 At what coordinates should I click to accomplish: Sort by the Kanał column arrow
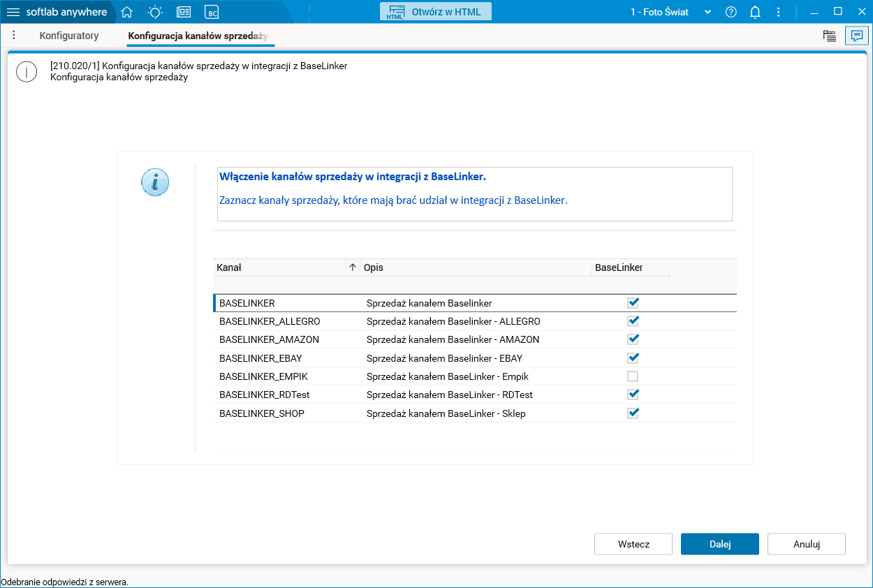tap(353, 267)
